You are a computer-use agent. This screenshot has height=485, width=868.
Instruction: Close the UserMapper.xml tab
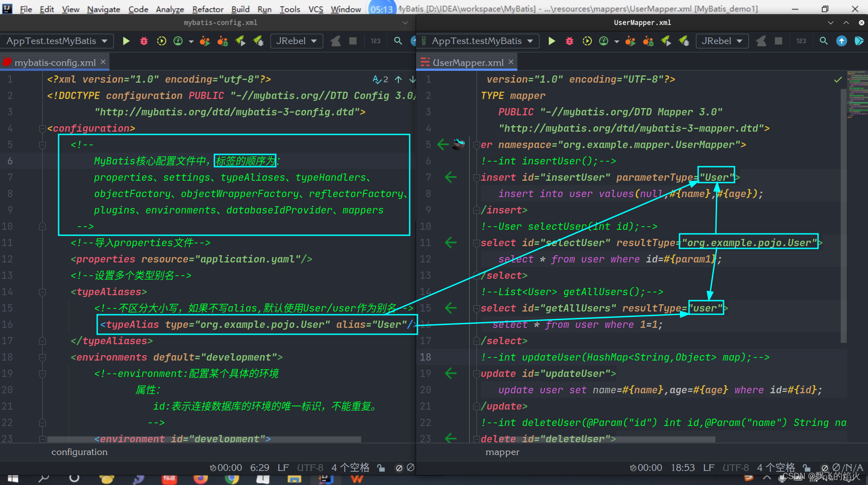511,62
